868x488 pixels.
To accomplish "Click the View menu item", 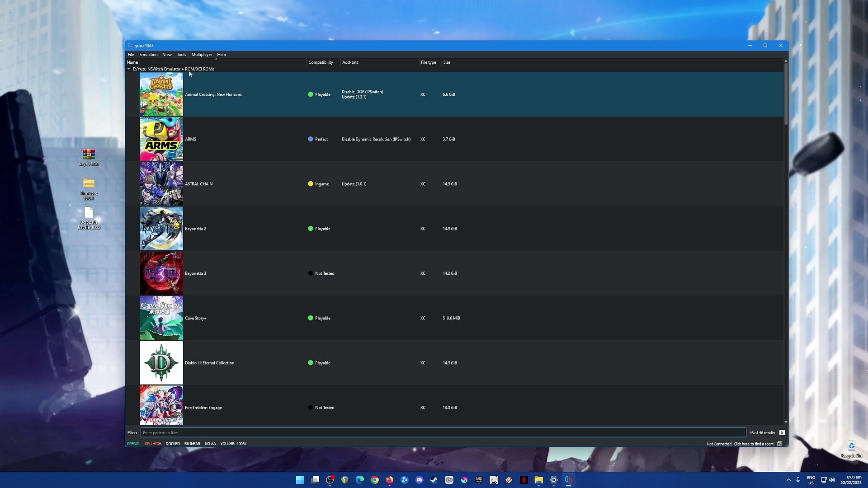I will coord(167,54).
